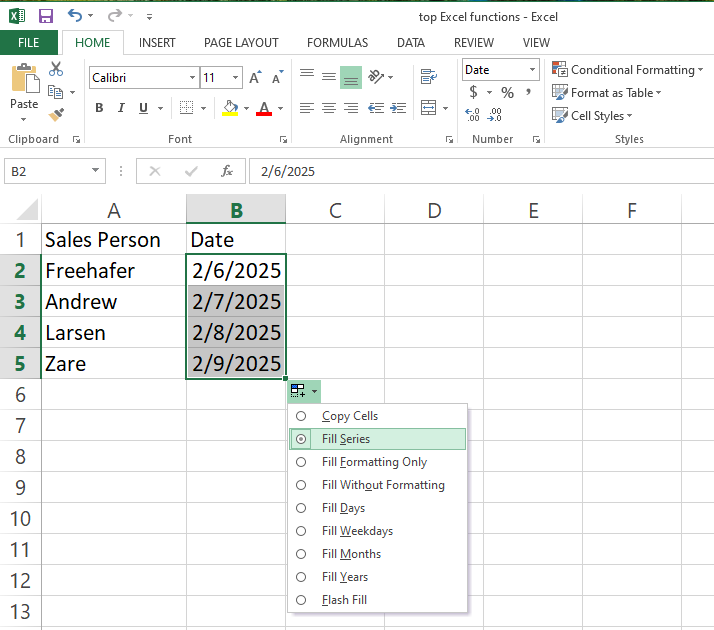
Task: Toggle Bold formatting
Action: coord(99,108)
